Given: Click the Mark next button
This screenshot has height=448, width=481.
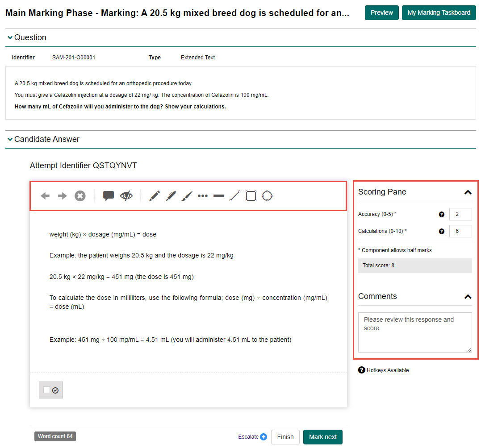Looking at the screenshot, I should coord(322,437).
